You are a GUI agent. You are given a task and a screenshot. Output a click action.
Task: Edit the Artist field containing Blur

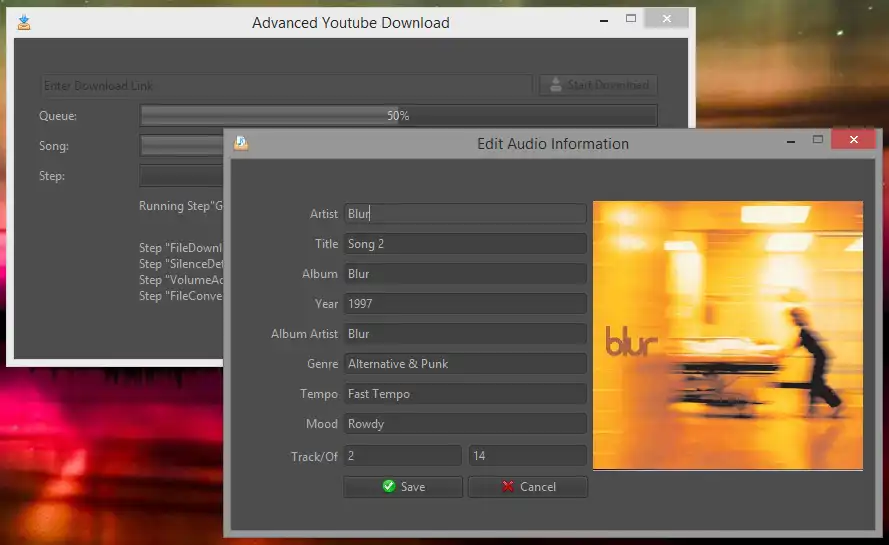(x=465, y=214)
